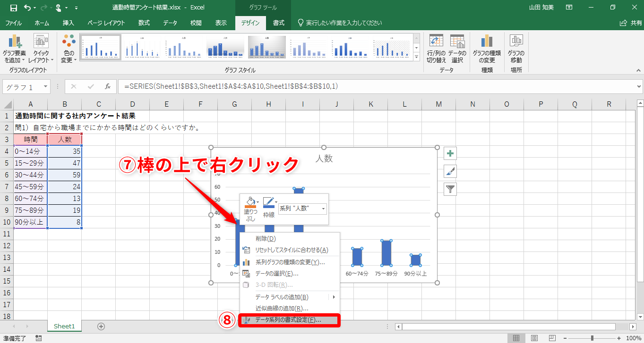Viewport: 644px width, 343px height.
Task: Choose Add Trendline (近似曲線の追加)
Action: [x=290, y=309]
